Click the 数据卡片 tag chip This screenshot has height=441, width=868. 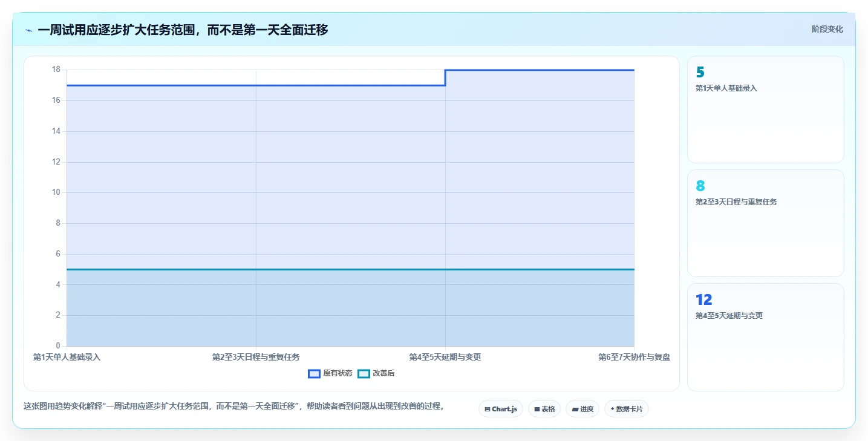point(627,409)
